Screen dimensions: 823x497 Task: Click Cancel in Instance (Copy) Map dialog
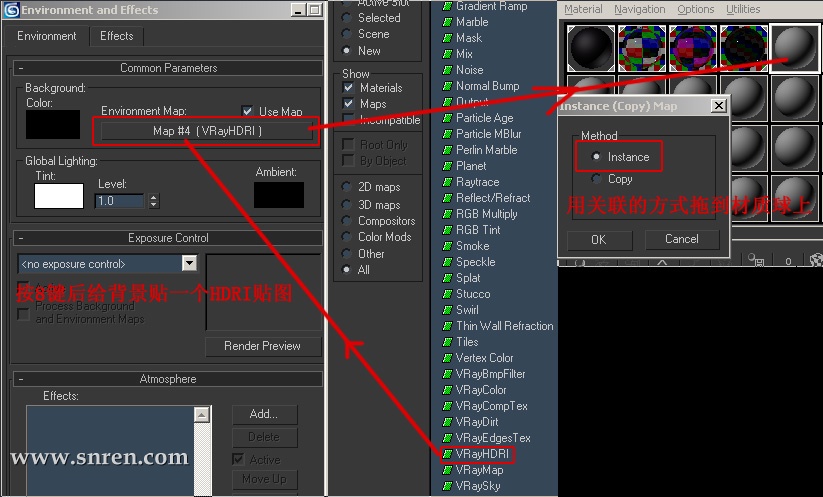click(682, 239)
